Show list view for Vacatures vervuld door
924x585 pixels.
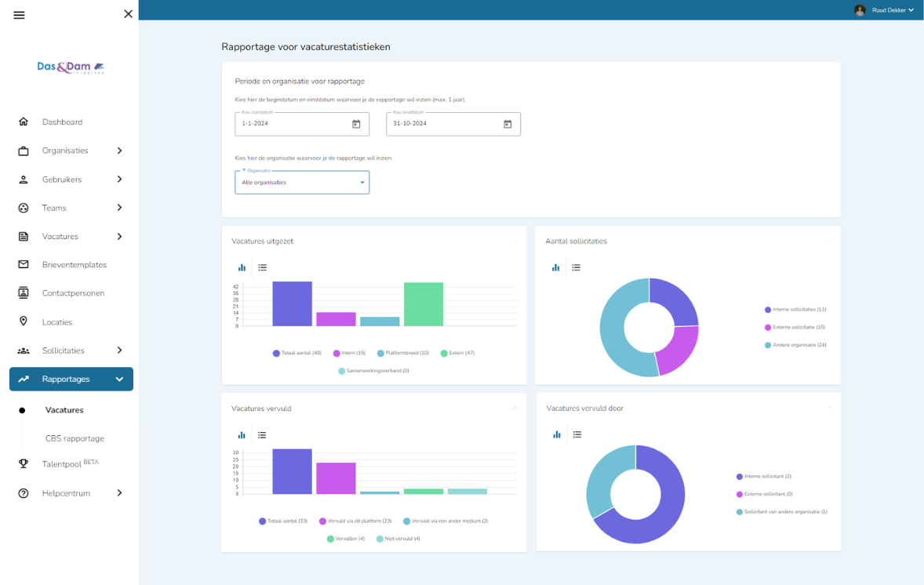(x=577, y=434)
